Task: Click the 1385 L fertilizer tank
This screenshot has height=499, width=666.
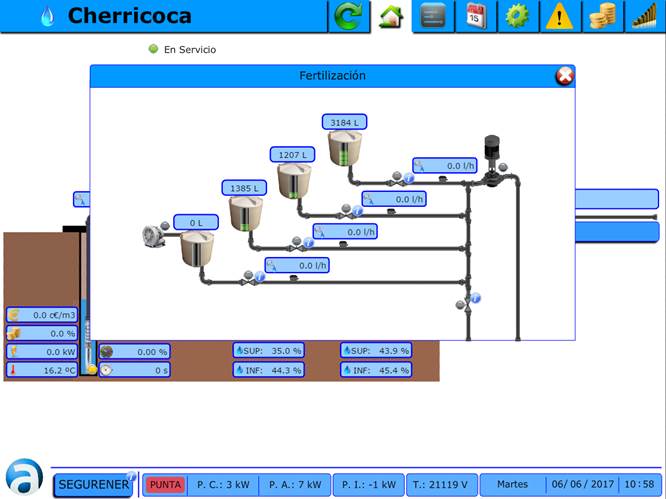Action: point(245,213)
